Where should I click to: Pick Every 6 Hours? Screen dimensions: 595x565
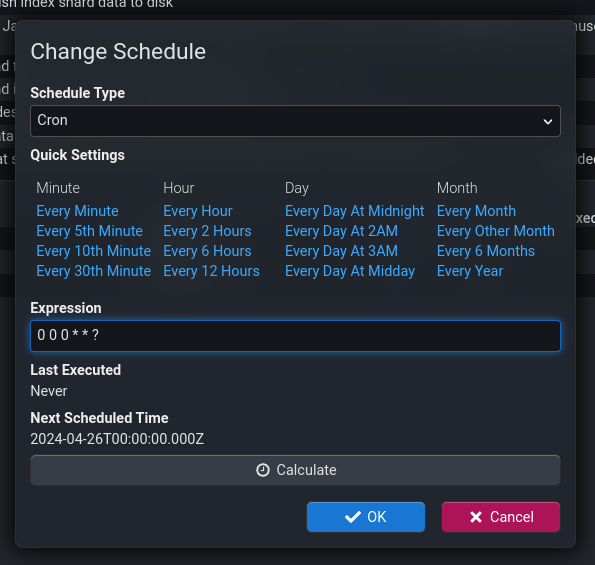(207, 251)
